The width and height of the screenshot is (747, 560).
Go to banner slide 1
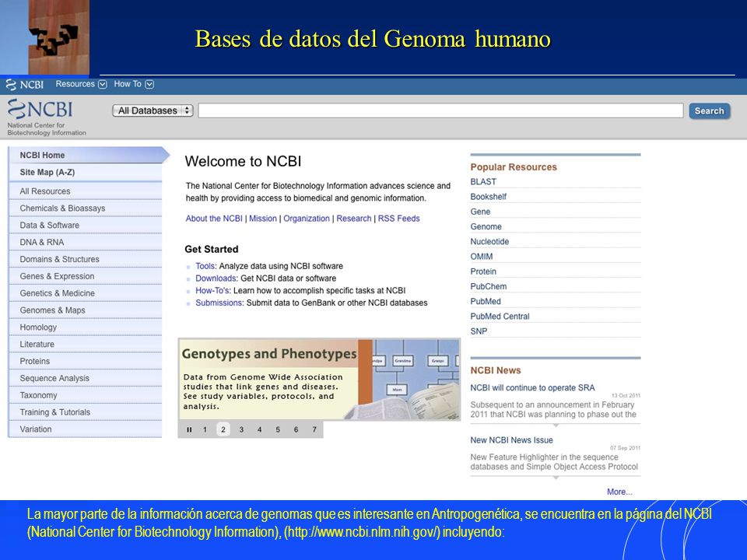click(x=205, y=429)
